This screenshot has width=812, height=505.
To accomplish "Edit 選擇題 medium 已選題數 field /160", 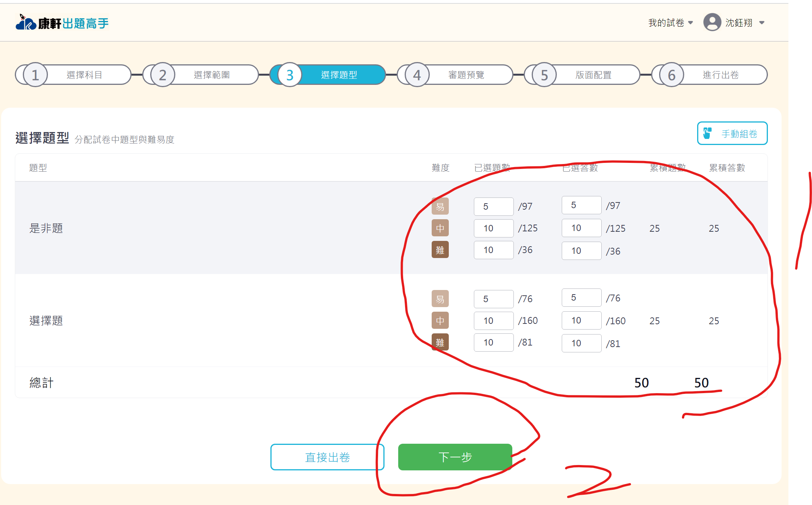I will pos(494,320).
